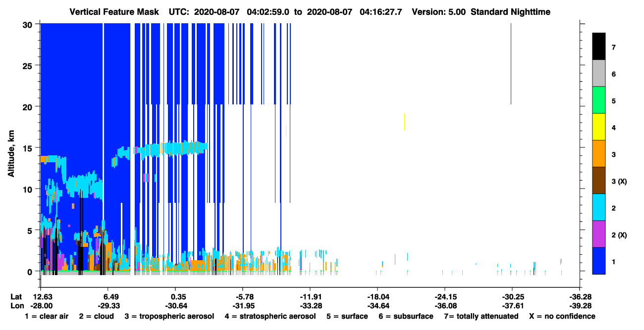Click the yellow color bar segment labeled 4

599,127
